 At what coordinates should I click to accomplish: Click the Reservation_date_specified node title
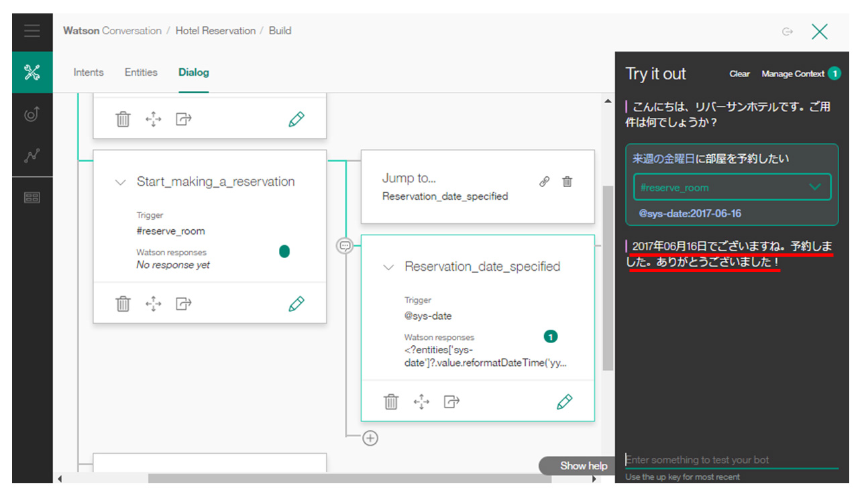click(482, 267)
